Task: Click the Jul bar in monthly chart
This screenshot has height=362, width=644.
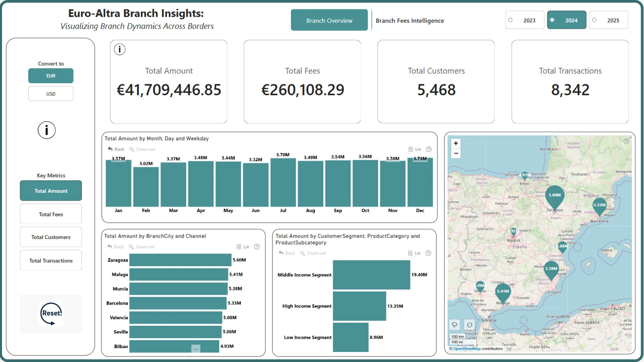Action: [x=283, y=182]
